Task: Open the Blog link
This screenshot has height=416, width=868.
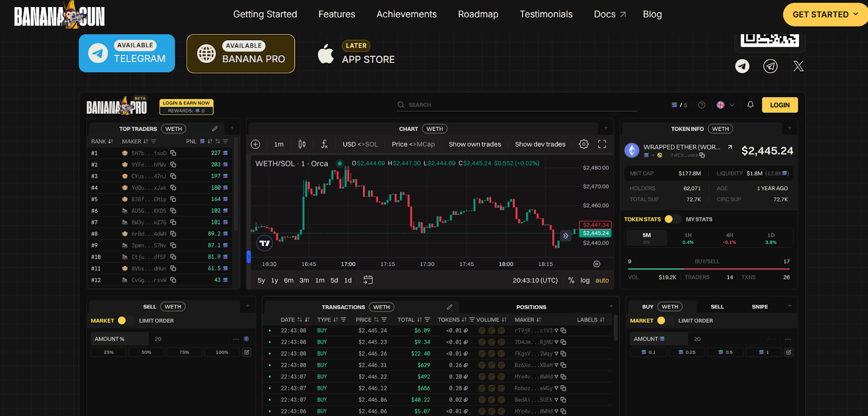Action: pos(652,14)
